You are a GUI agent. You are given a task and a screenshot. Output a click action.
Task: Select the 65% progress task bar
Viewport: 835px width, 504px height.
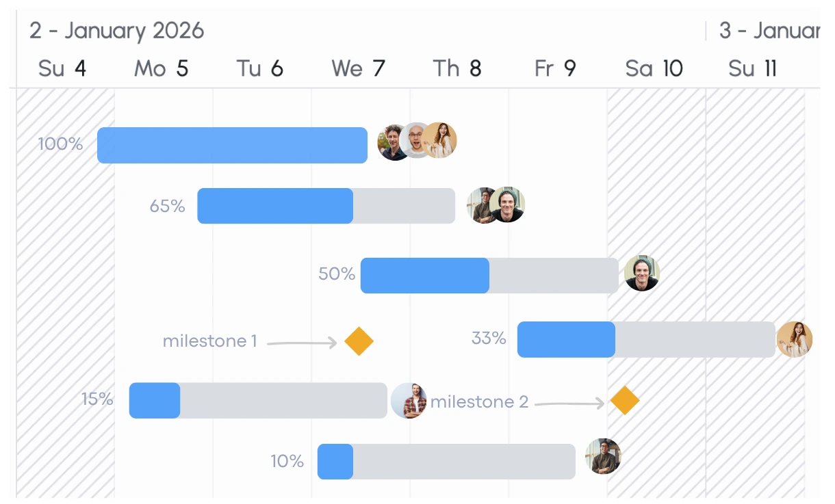(326, 206)
